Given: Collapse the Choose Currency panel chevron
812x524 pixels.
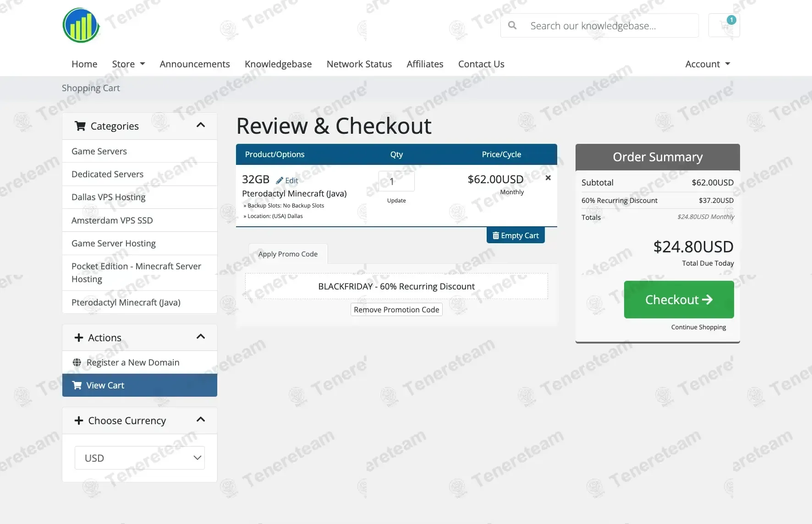Looking at the screenshot, I should click(x=201, y=420).
